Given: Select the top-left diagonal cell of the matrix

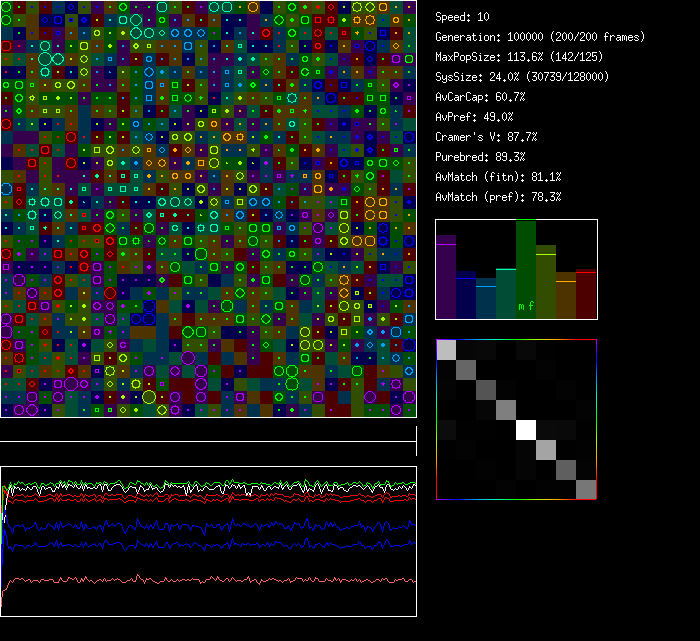Looking at the screenshot, I should click(x=446, y=350).
